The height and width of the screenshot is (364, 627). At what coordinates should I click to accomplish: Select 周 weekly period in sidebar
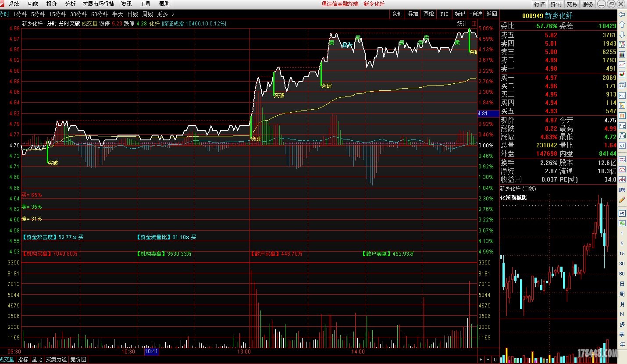click(622, 294)
